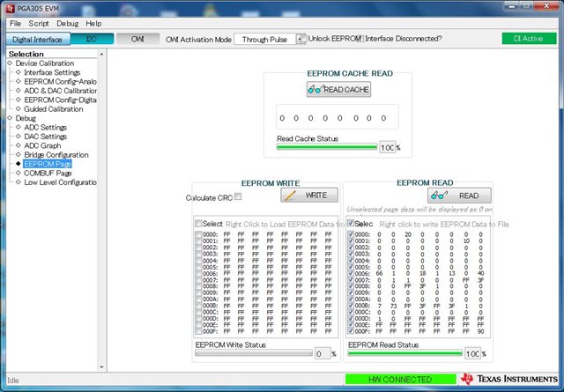Click the Idle status bar text
The width and height of the screenshot is (564, 392).
(13, 381)
